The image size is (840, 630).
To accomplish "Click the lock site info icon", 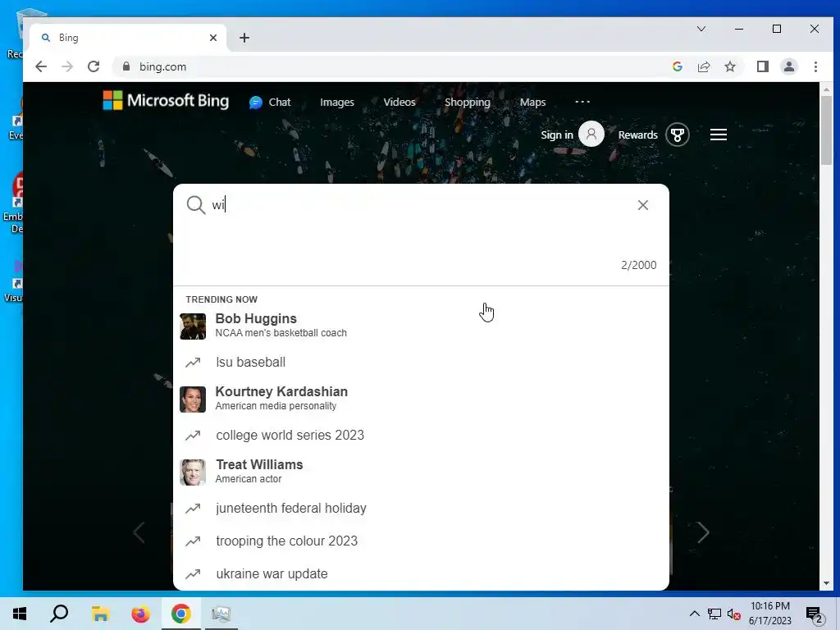I will click(x=126, y=66).
